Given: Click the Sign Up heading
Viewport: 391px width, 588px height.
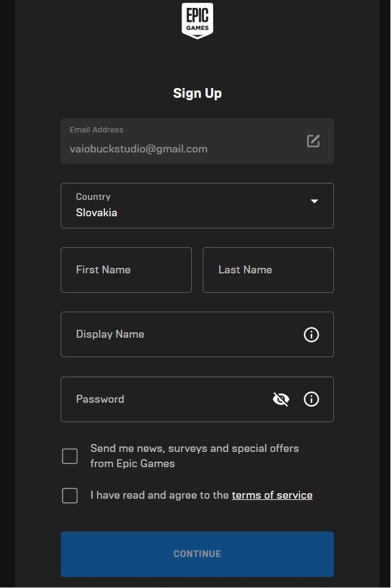Looking at the screenshot, I should click(x=197, y=93).
